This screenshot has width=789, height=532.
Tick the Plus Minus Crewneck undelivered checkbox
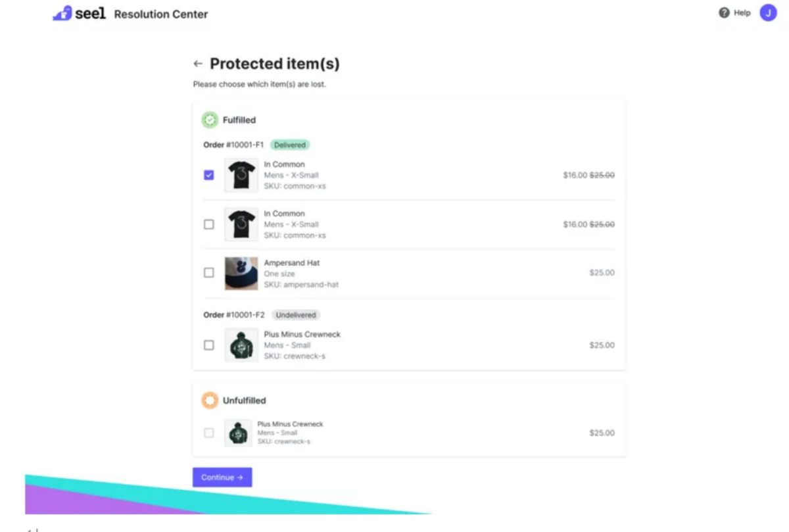tap(209, 345)
